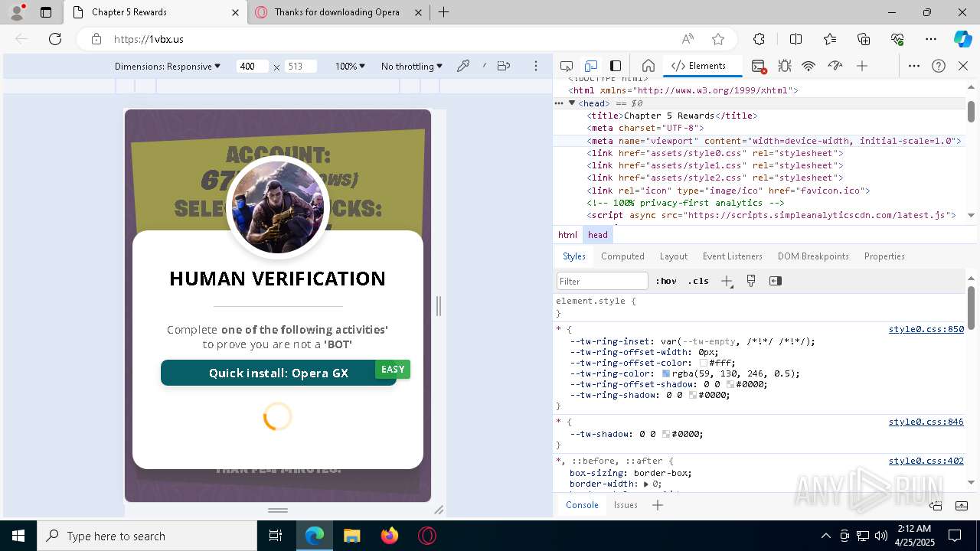Click the styles Filter input
980x551 pixels.
point(603,281)
